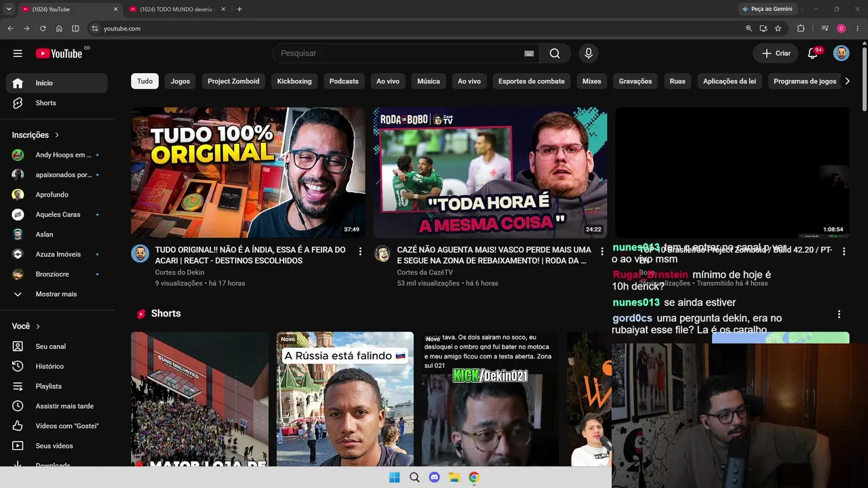Click the install app icon in address bar

click(764, 28)
